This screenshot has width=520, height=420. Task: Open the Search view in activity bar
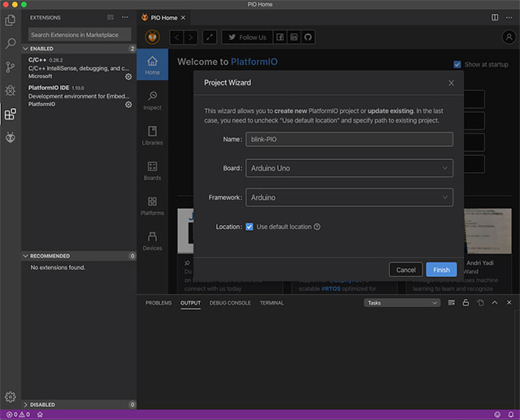click(11, 43)
